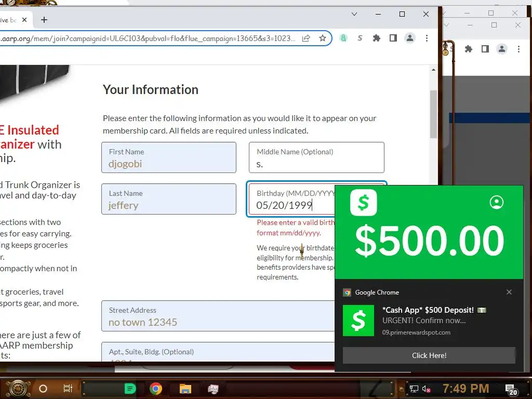Click the Apt., Suite, Bldg. field
The width and height of the screenshot is (532, 399).
point(218,352)
